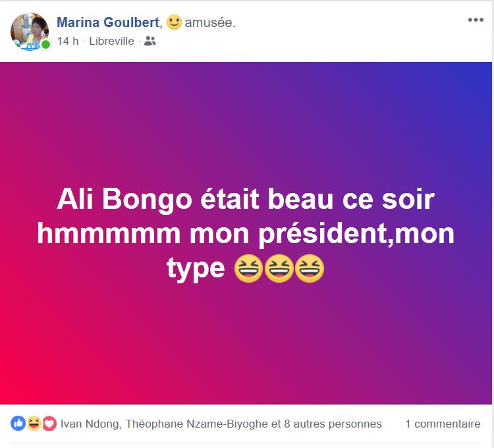Click the Libreville location link

pyautogui.click(x=112, y=41)
